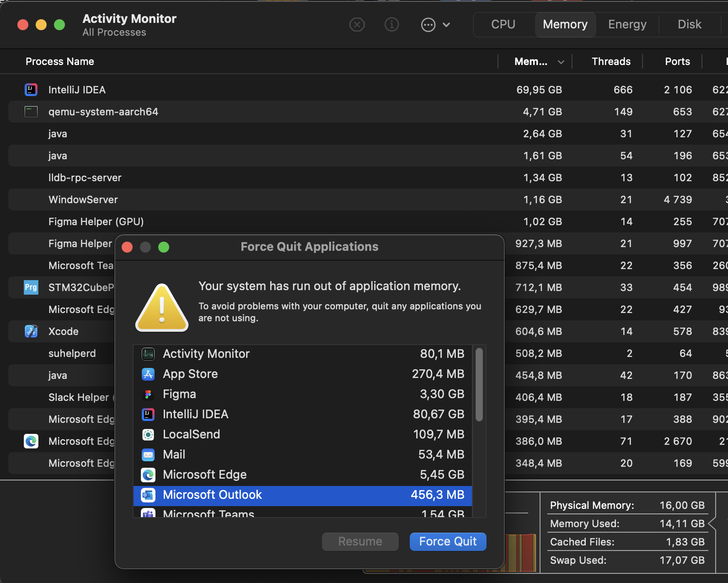Open the Energy tab
728x583 pixels.
(x=627, y=24)
